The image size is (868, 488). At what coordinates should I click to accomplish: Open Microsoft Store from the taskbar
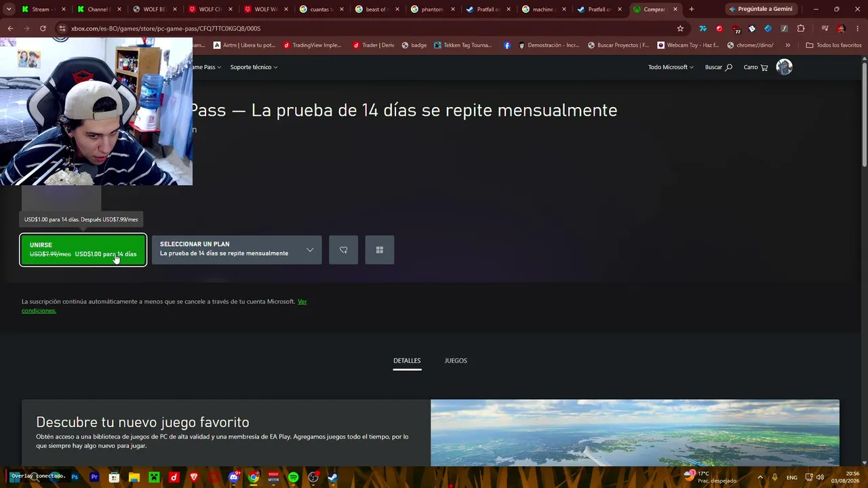click(114, 477)
